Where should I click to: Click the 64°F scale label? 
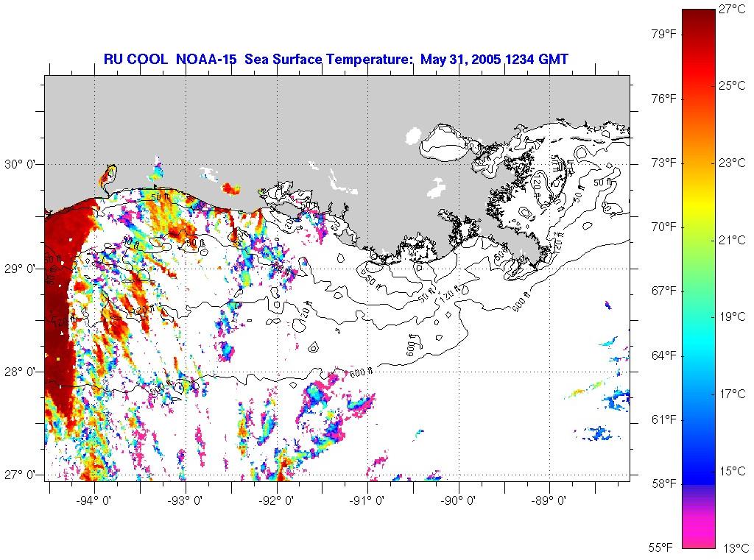(x=664, y=355)
